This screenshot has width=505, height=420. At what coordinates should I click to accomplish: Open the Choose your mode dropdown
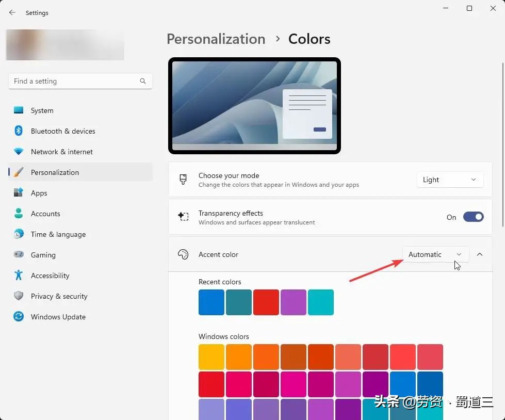click(450, 180)
